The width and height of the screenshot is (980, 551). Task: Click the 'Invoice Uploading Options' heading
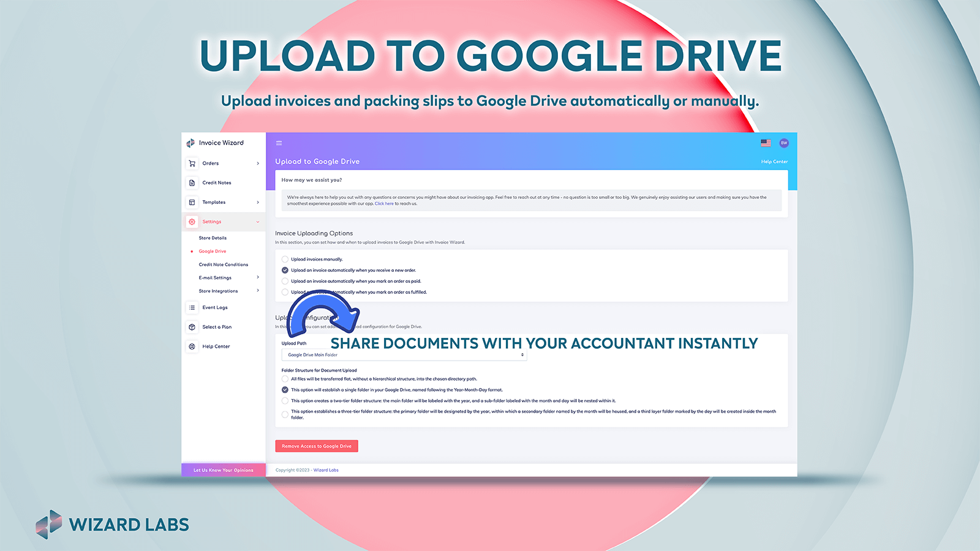(x=314, y=233)
